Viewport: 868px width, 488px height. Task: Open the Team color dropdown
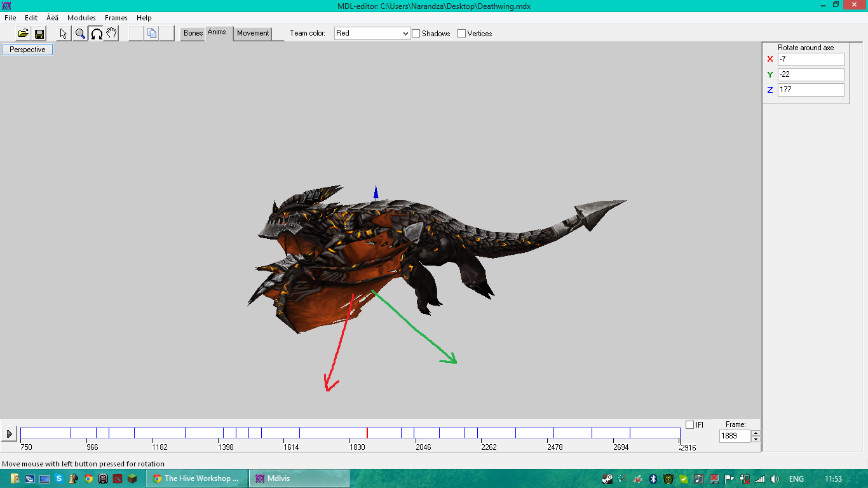pyautogui.click(x=372, y=33)
